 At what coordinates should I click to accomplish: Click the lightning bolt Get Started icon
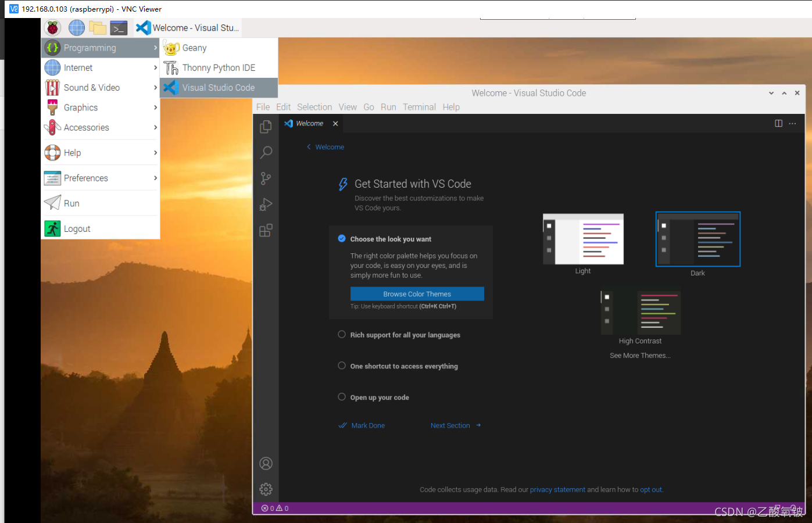click(344, 184)
